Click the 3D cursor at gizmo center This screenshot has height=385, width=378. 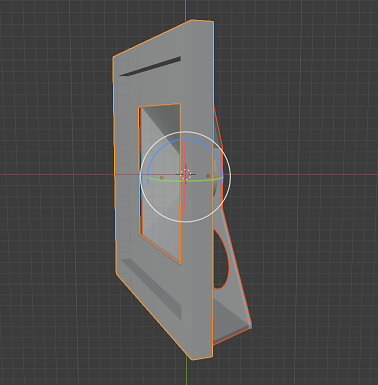186,174
